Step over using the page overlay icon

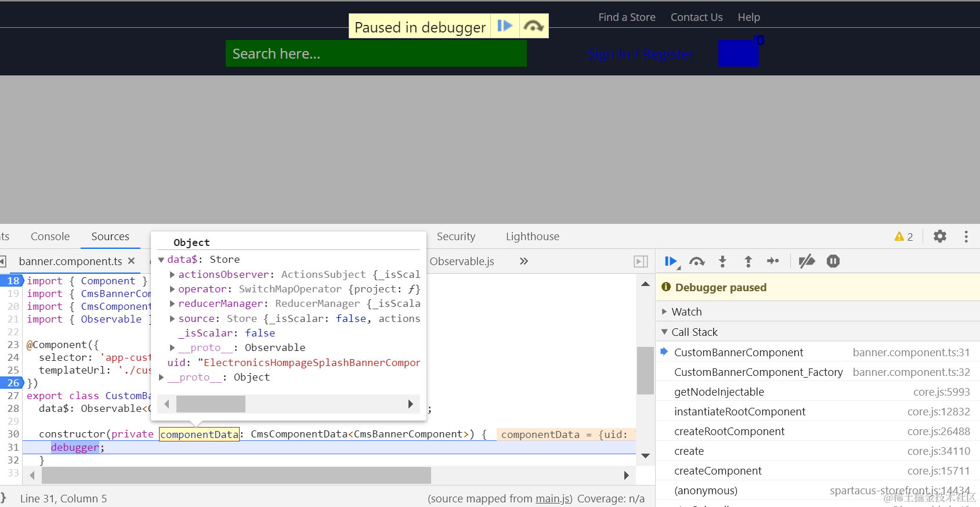[x=533, y=26]
